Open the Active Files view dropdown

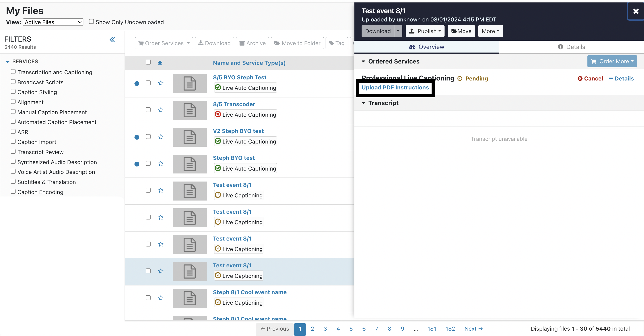click(x=53, y=22)
